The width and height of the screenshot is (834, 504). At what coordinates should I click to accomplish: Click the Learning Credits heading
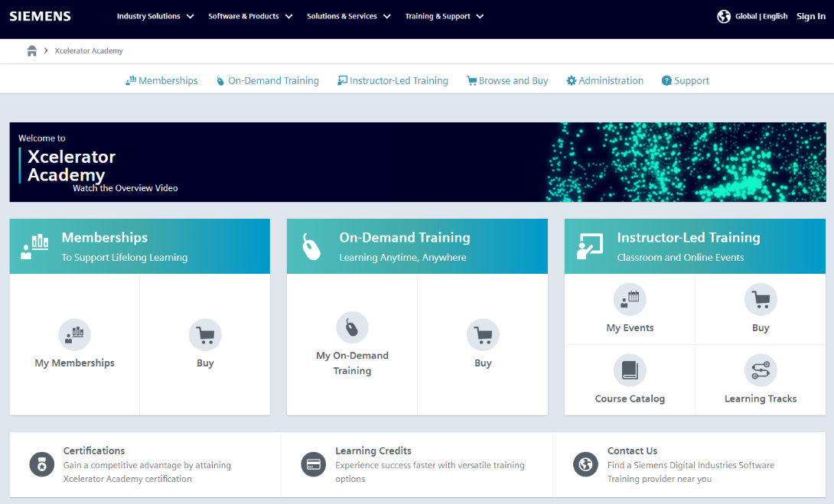click(x=373, y=450)
